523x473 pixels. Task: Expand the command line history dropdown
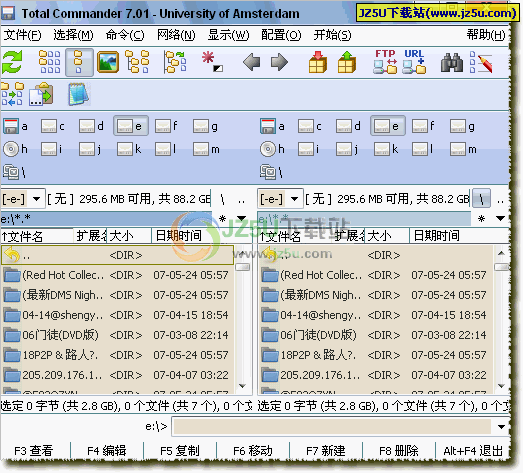tap(501, 427)
